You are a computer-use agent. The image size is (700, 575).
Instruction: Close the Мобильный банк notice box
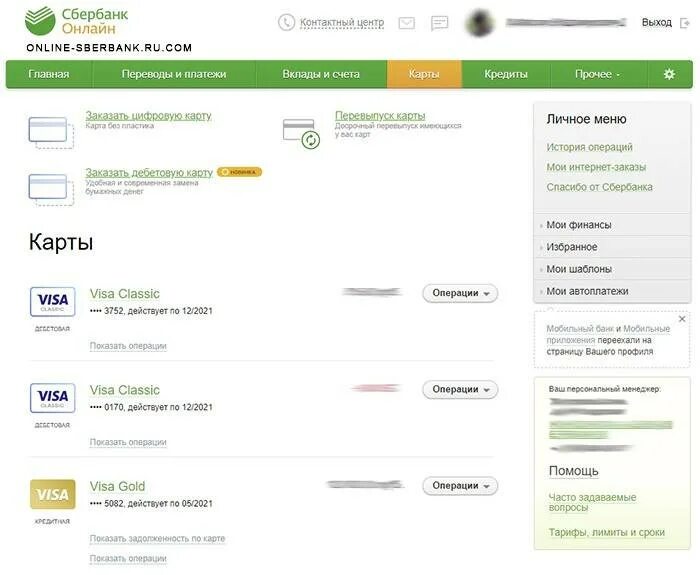tap(682, 319)
